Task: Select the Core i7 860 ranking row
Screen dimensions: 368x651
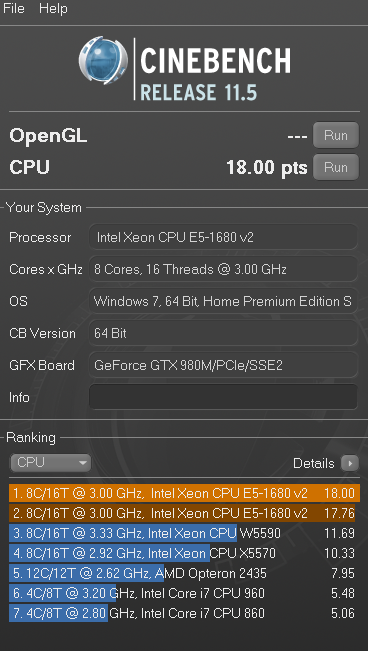Action: [184, 613]
